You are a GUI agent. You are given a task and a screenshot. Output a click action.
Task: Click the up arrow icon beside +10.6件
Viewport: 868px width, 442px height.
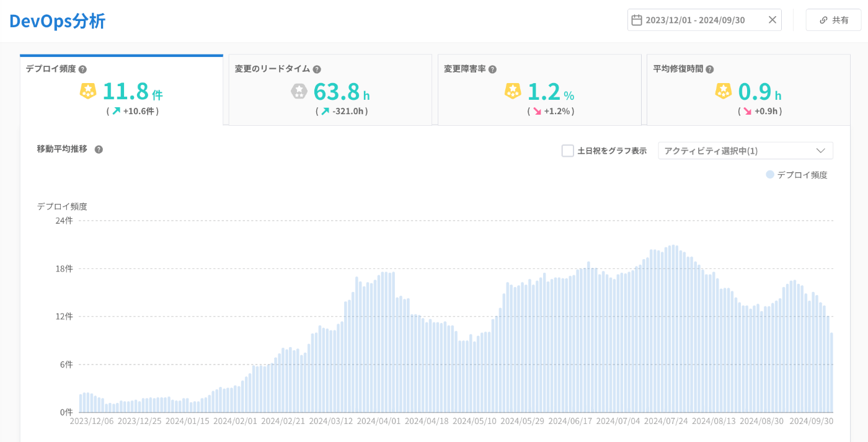pyautogui.click(x=116, y=112)
